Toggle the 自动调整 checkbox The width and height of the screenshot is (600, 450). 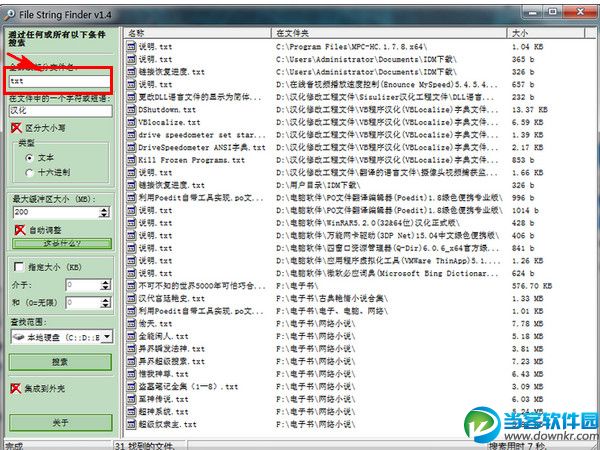coord(19,230)
